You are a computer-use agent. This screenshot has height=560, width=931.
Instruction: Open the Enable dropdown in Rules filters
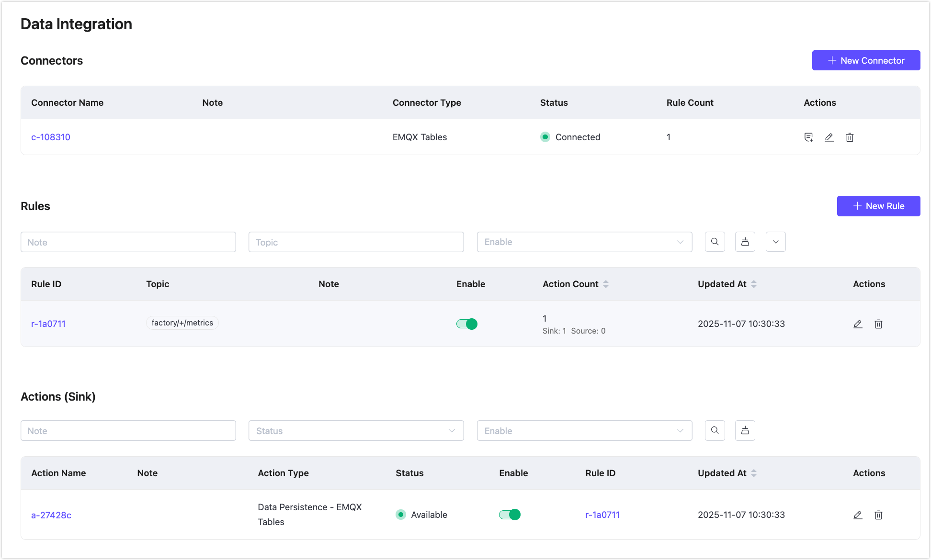(584, 242)
